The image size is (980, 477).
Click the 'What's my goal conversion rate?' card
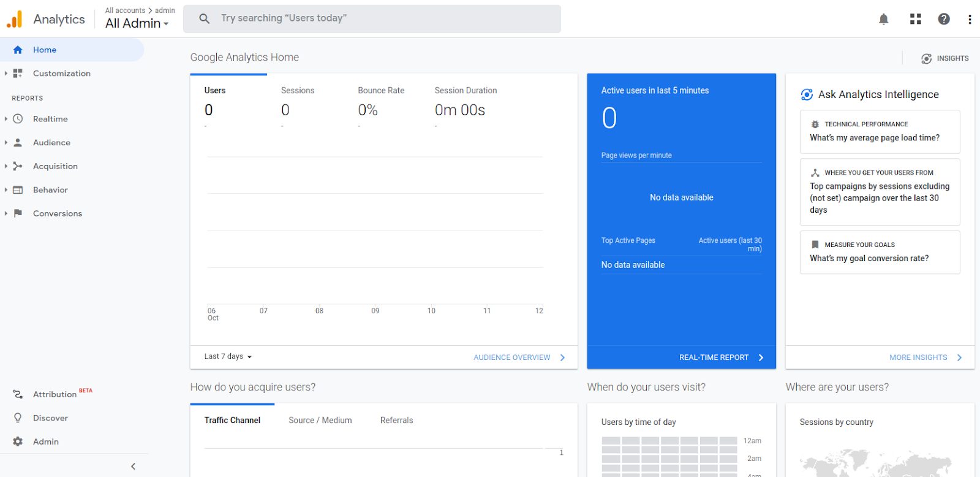pos(879,253)
